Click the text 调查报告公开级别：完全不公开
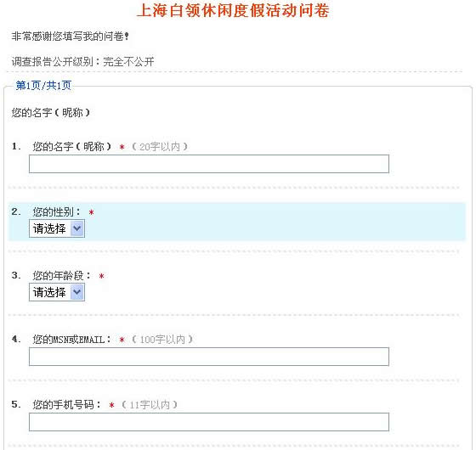 point(83,62)
